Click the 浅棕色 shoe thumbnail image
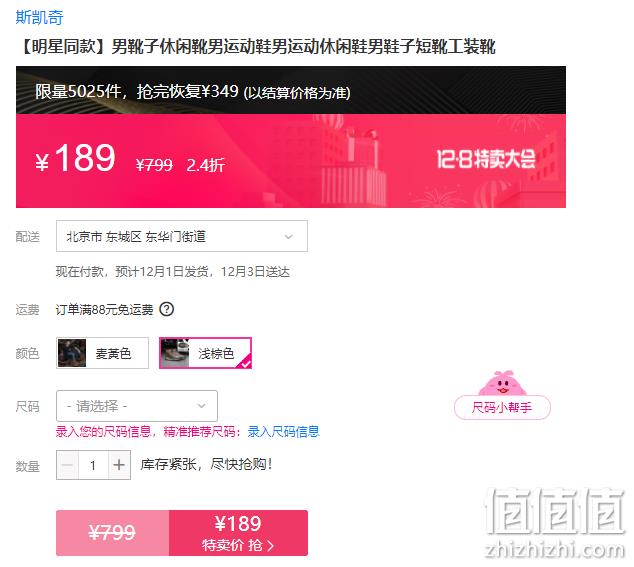The height and width of the screenshot is (567, 634). click(175, 353)
